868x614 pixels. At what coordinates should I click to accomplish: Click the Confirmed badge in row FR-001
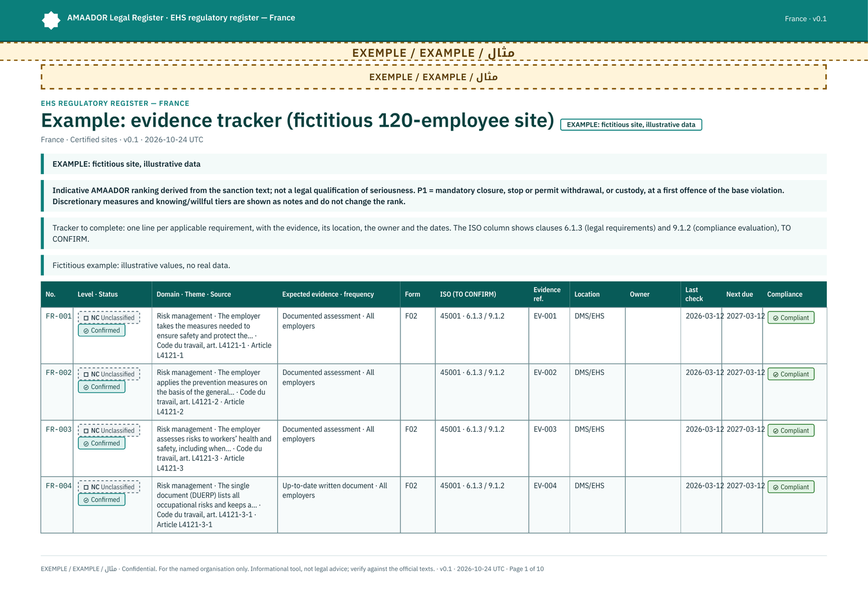click(x=102, y=330)
